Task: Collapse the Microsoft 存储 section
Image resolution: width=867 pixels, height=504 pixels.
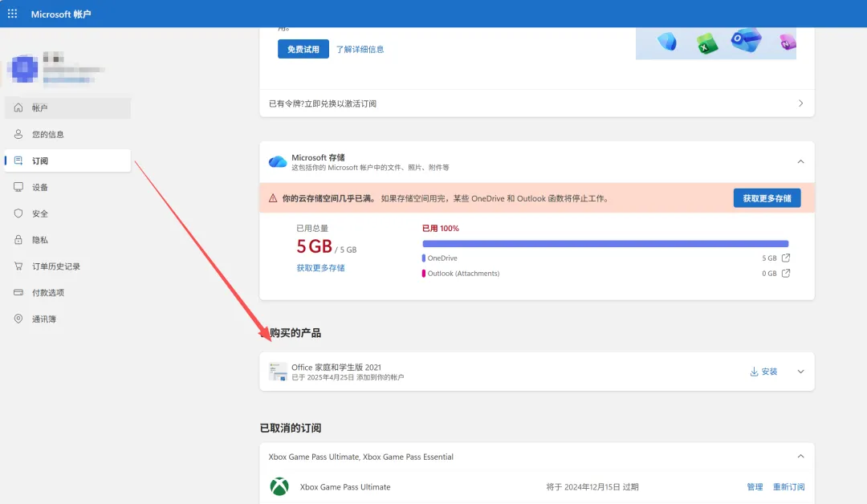Action: tap(800, 162)
